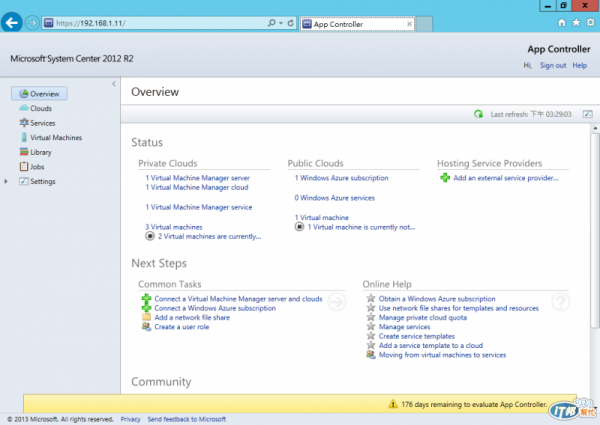
Task: Open 3 Virtual machines link
Action: 174,227
